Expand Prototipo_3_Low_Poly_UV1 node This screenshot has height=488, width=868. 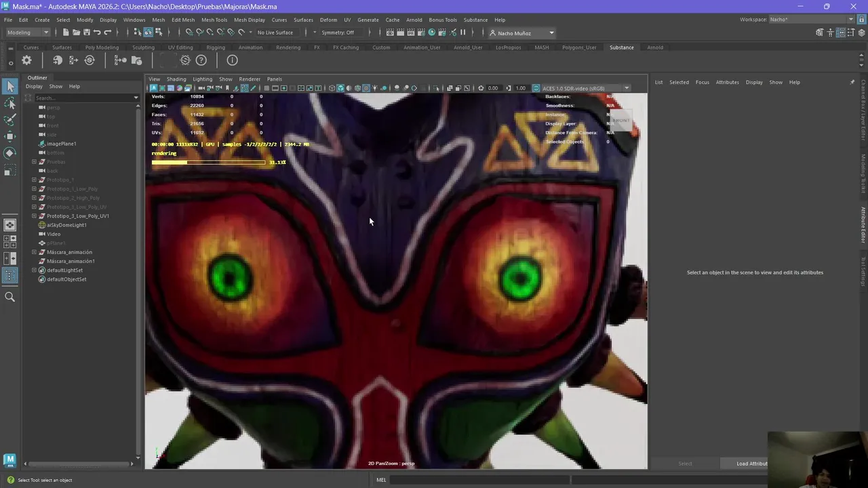point(34,216)
